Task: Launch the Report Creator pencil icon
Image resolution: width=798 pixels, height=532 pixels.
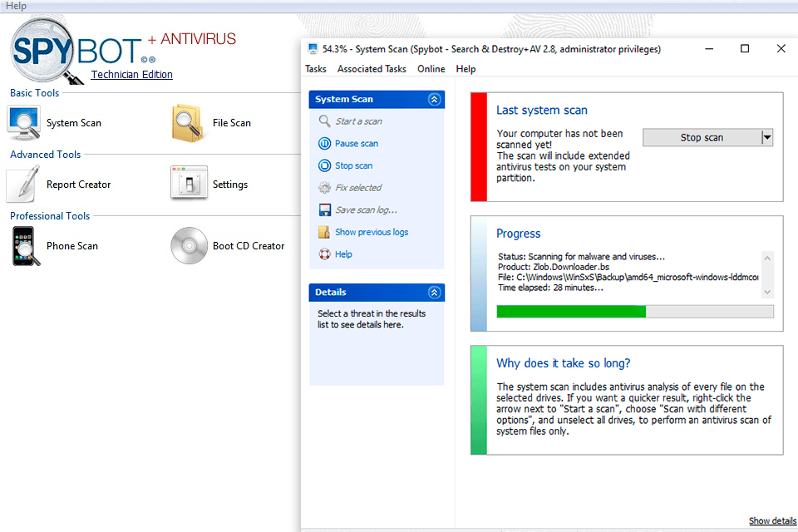Action: (23, 184)
